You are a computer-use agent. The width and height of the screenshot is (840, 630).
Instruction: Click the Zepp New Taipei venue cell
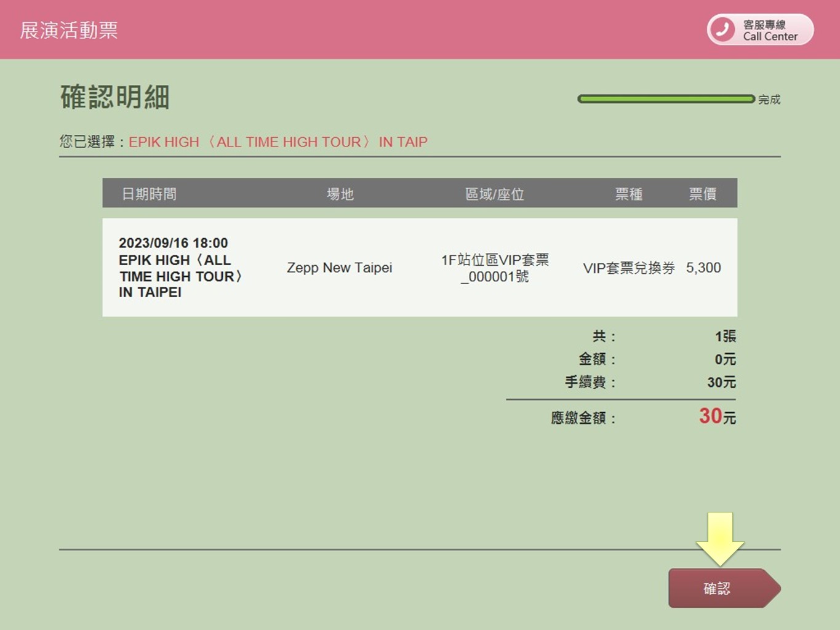339,268
